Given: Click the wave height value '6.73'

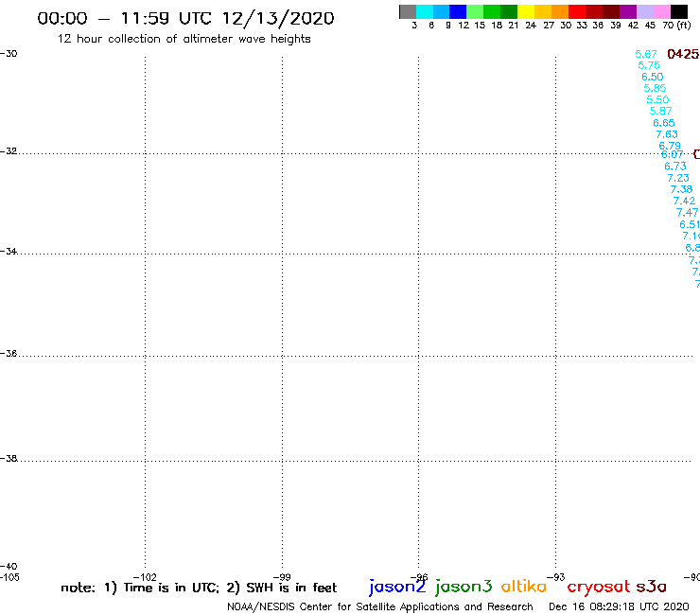Looking at the screenshot, I should (x=675, y=167).
